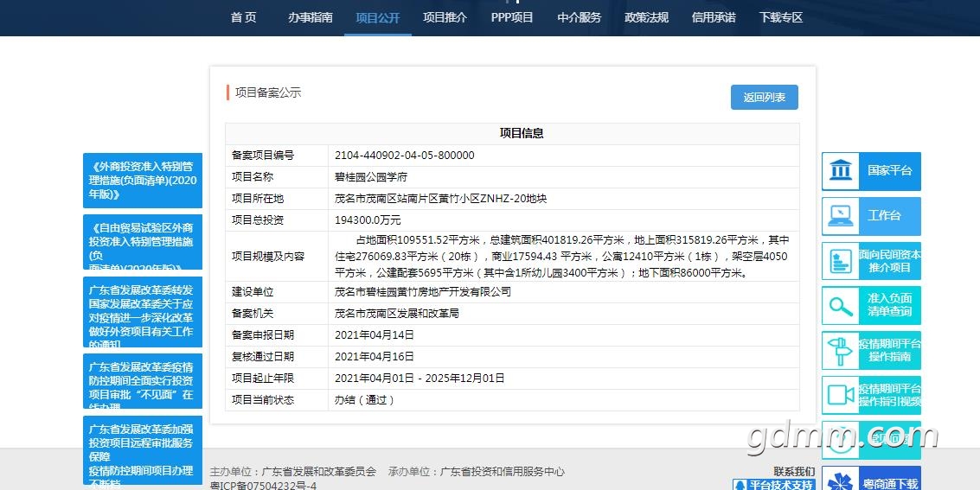980x490 pixels.
Task: Open the 下载专区 tab
Action: tap(780, 17)
